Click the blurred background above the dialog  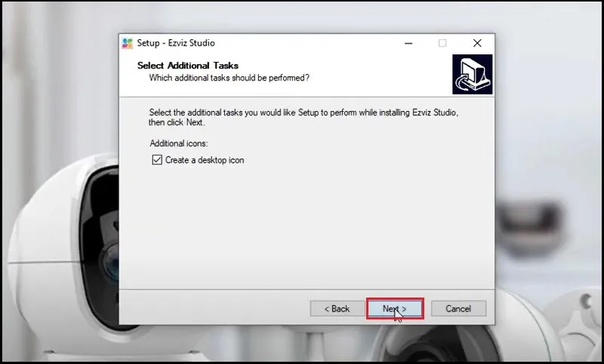(302, 15)
